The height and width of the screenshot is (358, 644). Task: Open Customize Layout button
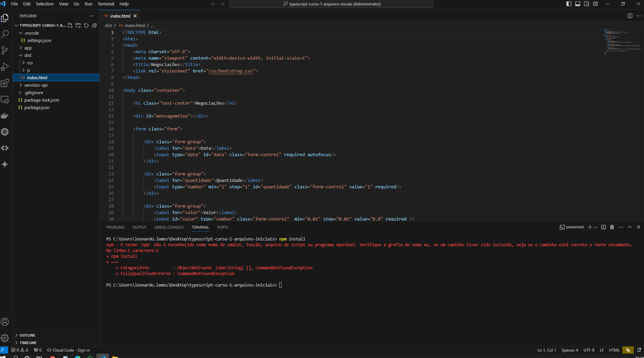(x=596, y=4)
